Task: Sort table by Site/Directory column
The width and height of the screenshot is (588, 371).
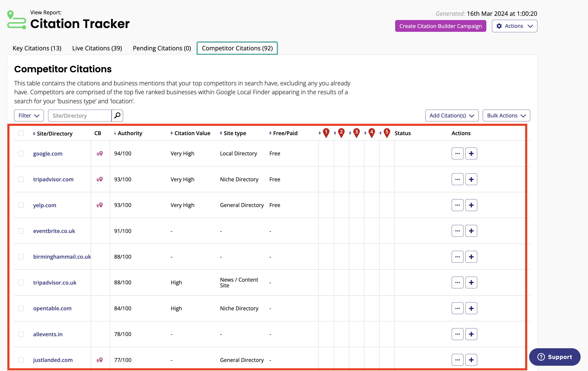Action: [x=53, y=133]
